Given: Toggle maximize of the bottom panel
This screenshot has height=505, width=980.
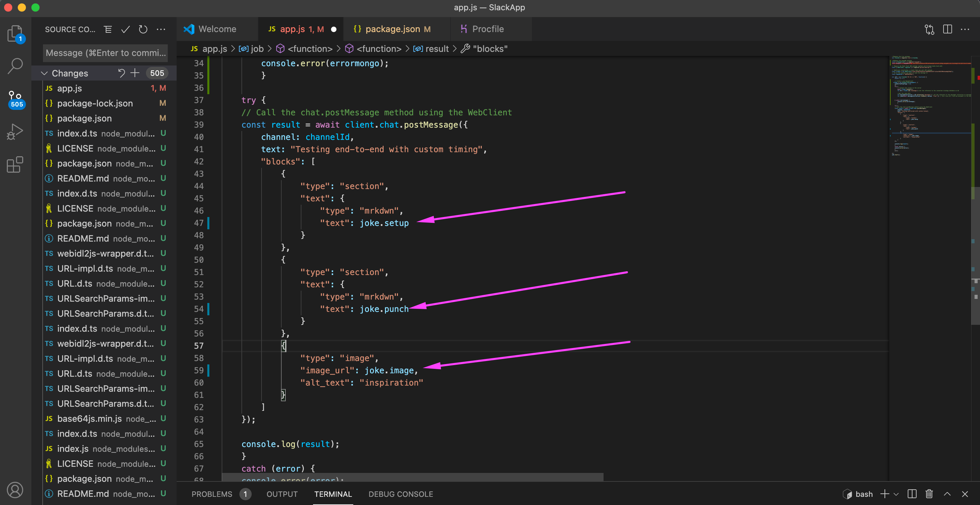Looking at the screenshot, I should click(x=947, y=494).
